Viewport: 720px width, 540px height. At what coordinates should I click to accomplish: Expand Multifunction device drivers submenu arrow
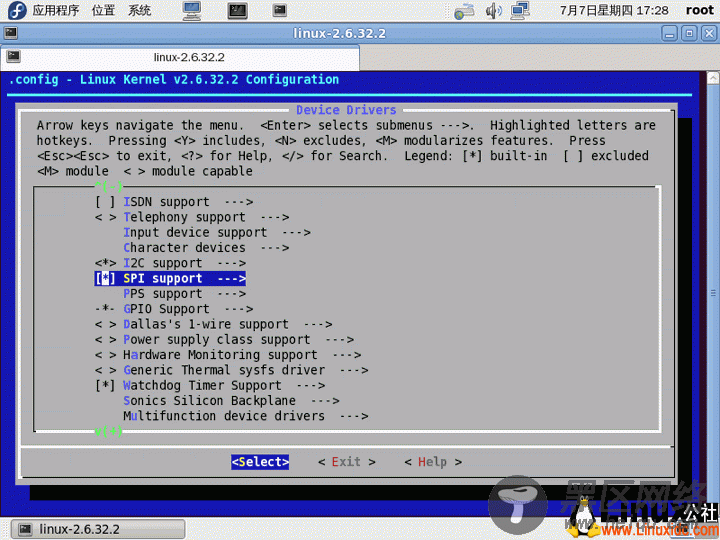354,416
